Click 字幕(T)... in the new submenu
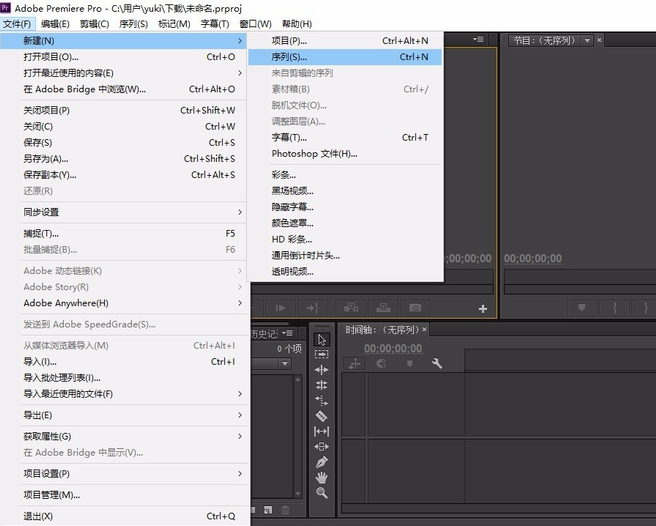 pos(290,137)
